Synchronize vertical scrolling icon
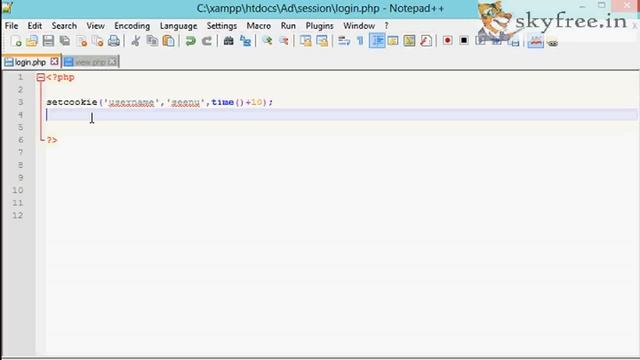640x360 pixels. (x=306, y=41)
